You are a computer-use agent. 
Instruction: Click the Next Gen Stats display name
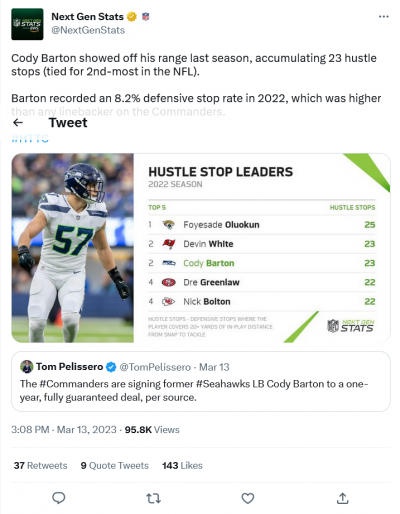click(x=87, y=16)
